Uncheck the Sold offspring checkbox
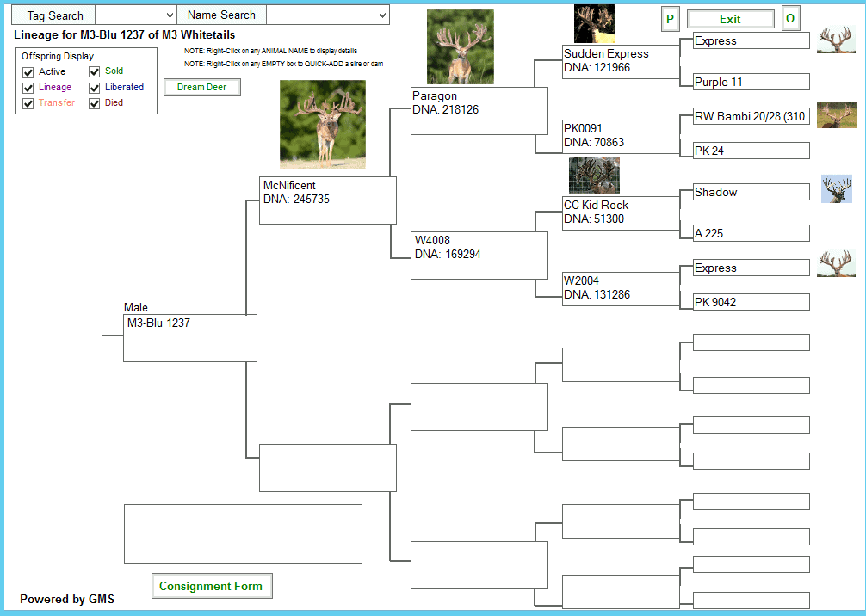This screenshot has width=866, height=616. point(95,72)
